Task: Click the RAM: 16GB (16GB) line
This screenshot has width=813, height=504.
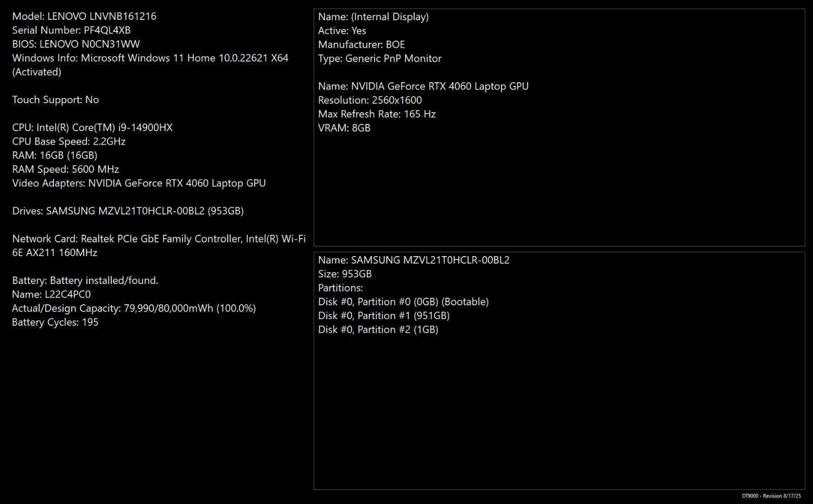Action: pyautogui.click(x=55, y=155)
